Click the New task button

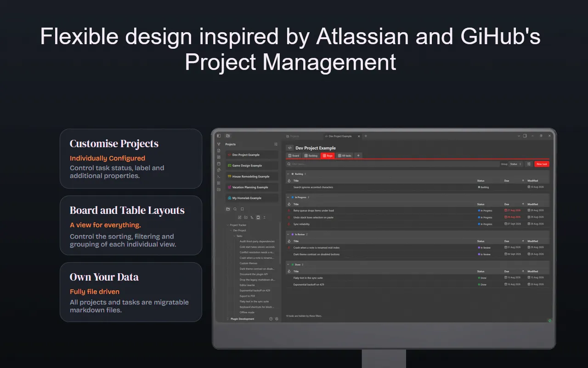click(x=542, y=164)
